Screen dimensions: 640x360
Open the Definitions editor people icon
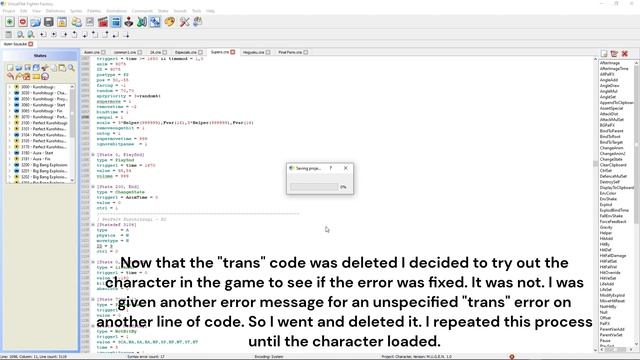(x=77, y=22)
